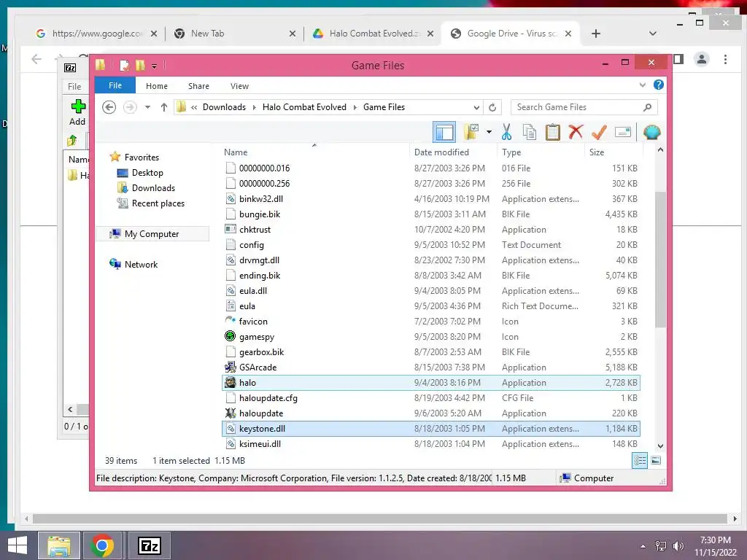Click the red X Delete icon
747x560 pixels.
pos(576,132)
